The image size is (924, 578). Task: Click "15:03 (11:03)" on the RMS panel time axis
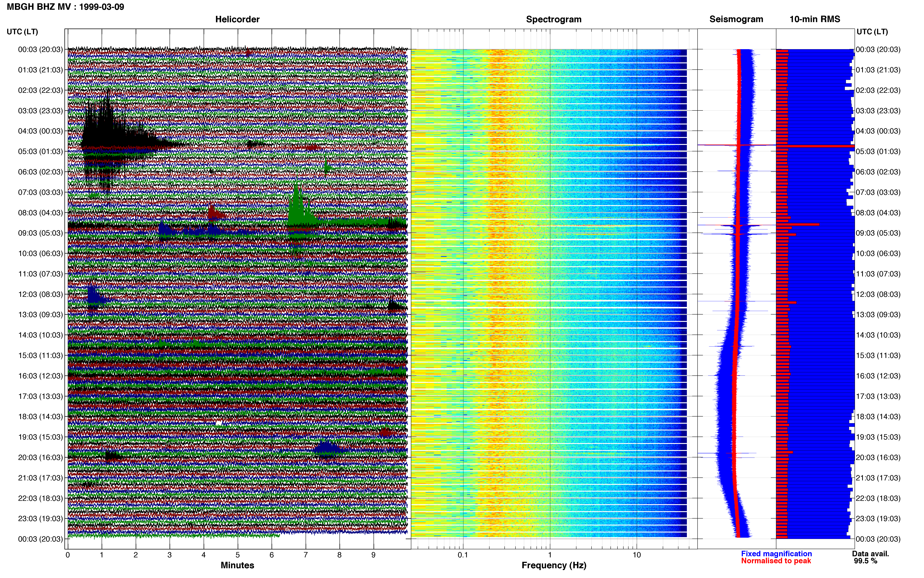[878, 356]
